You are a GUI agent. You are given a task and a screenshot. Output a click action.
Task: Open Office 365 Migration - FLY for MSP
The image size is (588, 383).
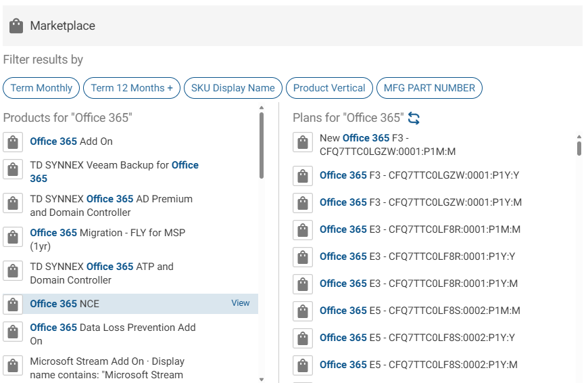[x=107, y=239]
